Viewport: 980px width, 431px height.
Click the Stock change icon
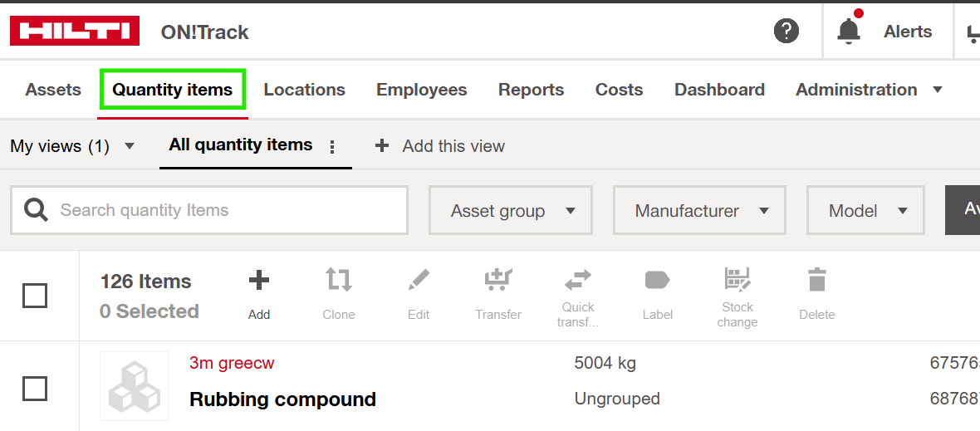pyautogui.click(x=737, y=279)
